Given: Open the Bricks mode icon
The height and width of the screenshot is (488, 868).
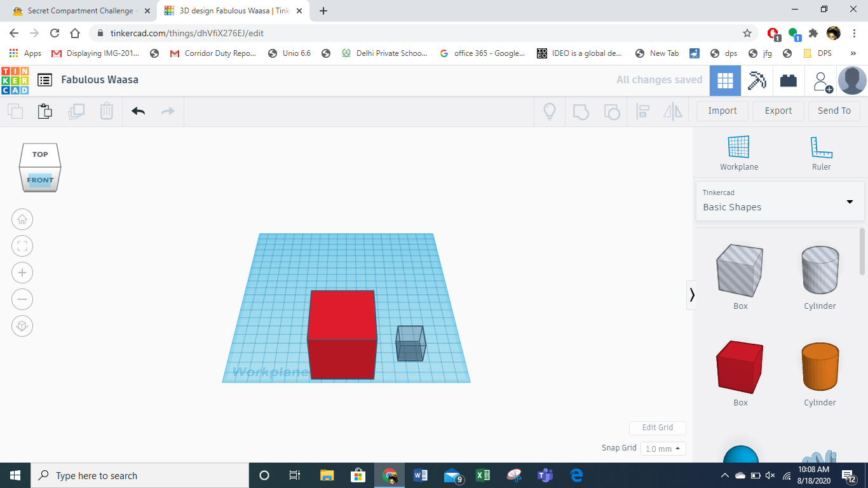Looking at the screenshot, I should pyautogui.click(x=789, y=81).
